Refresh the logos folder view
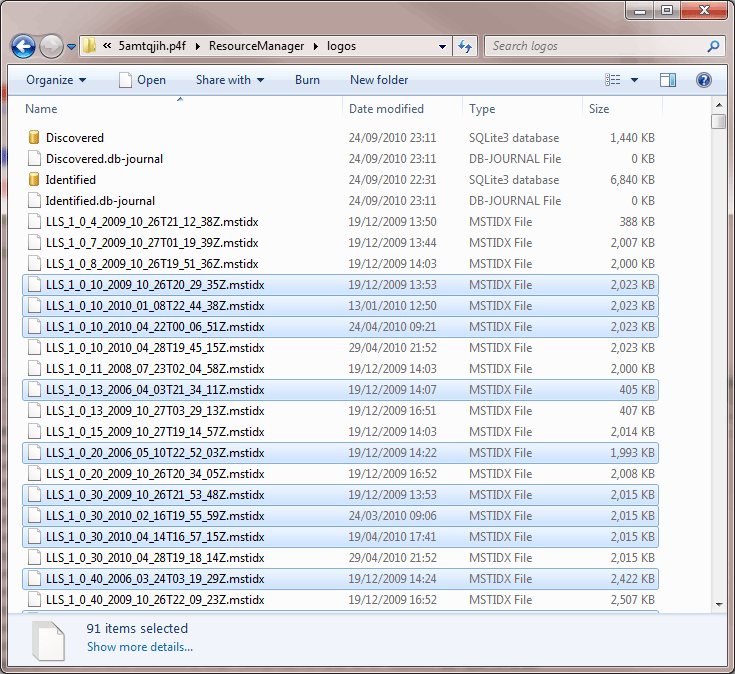Screen dimensions: 735x674 click(x=465, y=46)
